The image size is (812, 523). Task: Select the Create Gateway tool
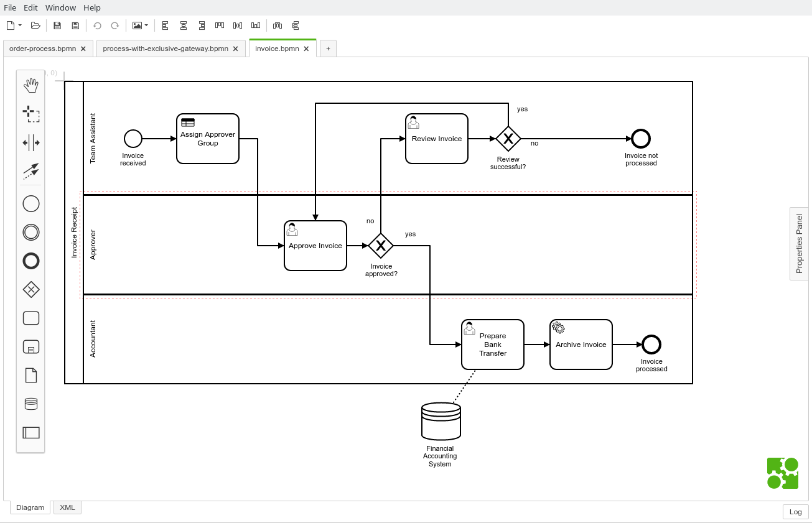pos(30,289)
